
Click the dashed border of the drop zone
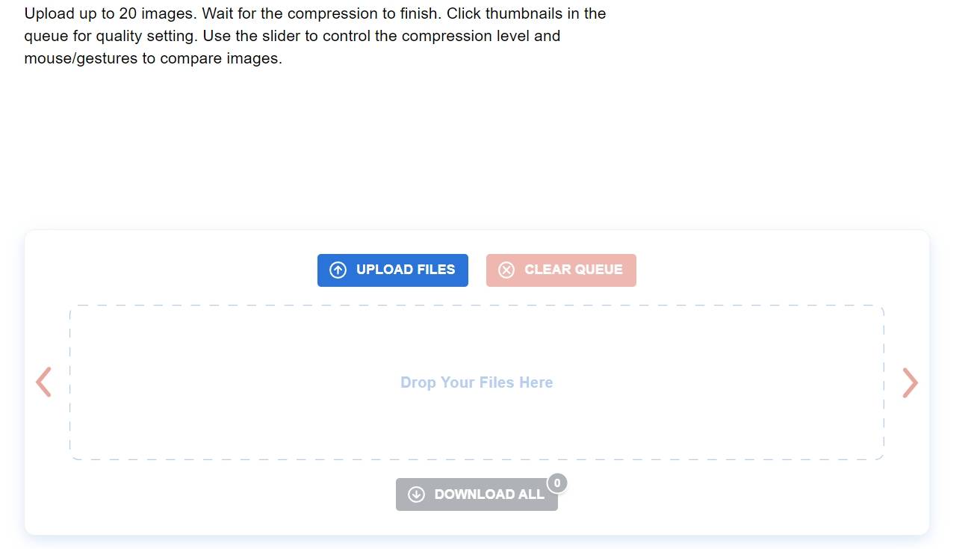pos(477,305)
